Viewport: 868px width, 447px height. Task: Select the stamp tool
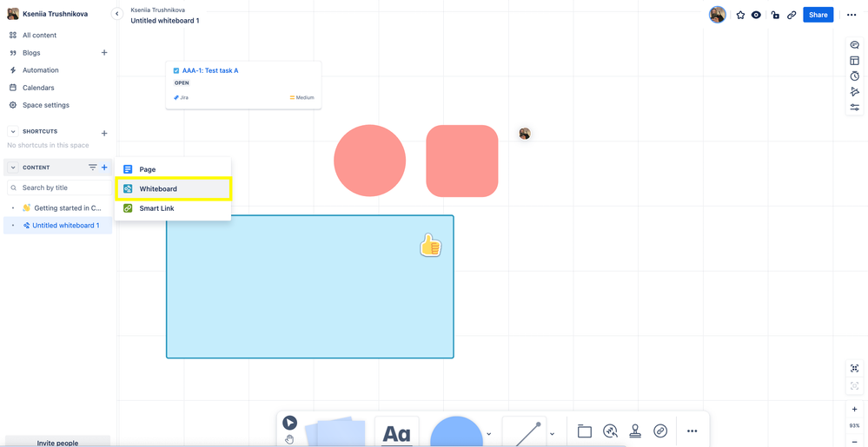pyautogui.click(x=635, y=431)
